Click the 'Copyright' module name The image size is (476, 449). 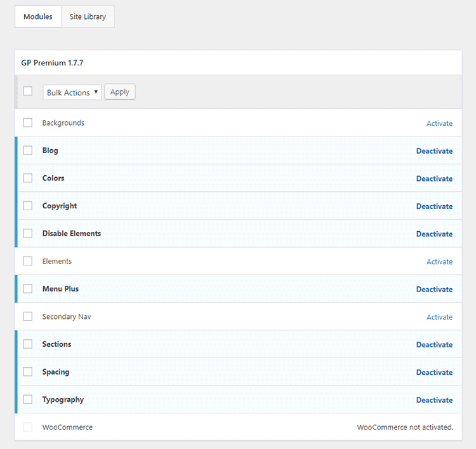[x=60, y=206]
